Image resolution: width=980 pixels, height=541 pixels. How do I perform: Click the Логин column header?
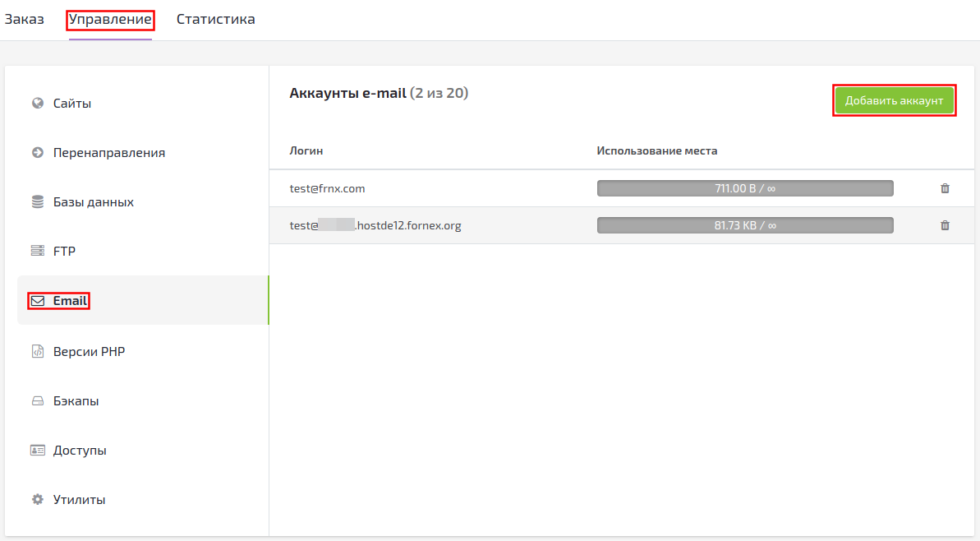click(x=306, y=150)
